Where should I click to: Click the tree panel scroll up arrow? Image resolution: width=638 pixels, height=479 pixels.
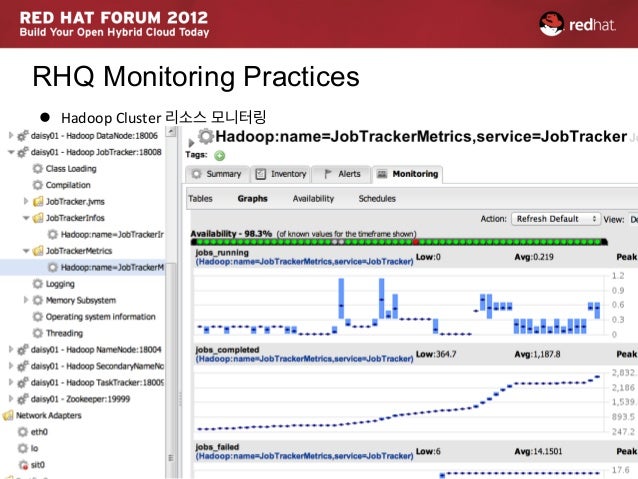[x=171, y=131]
